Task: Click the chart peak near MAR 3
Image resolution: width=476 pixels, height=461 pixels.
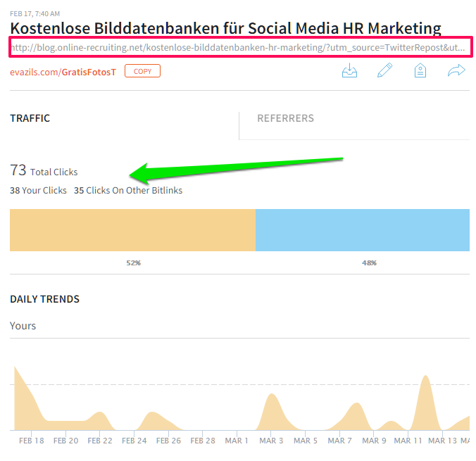Action: 271,403
